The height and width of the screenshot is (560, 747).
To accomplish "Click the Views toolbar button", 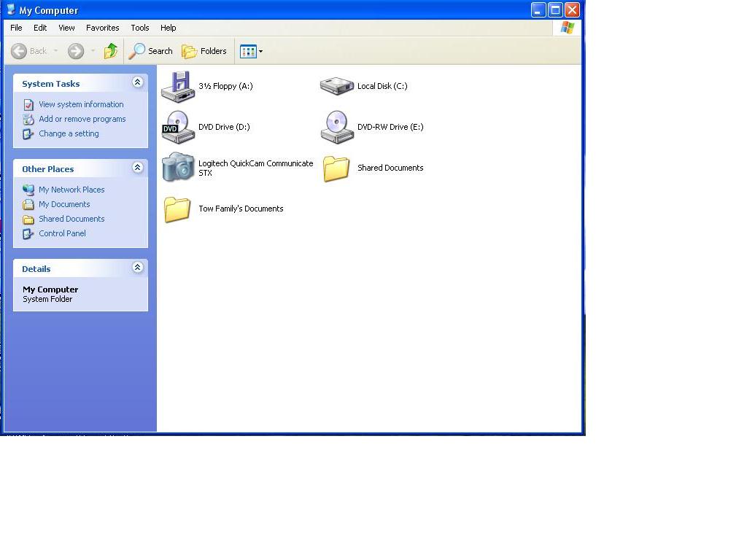I will [247, 51].
